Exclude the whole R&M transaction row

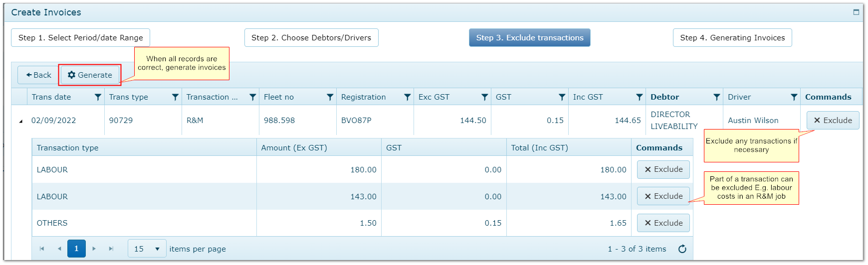(x=832, y=121)
